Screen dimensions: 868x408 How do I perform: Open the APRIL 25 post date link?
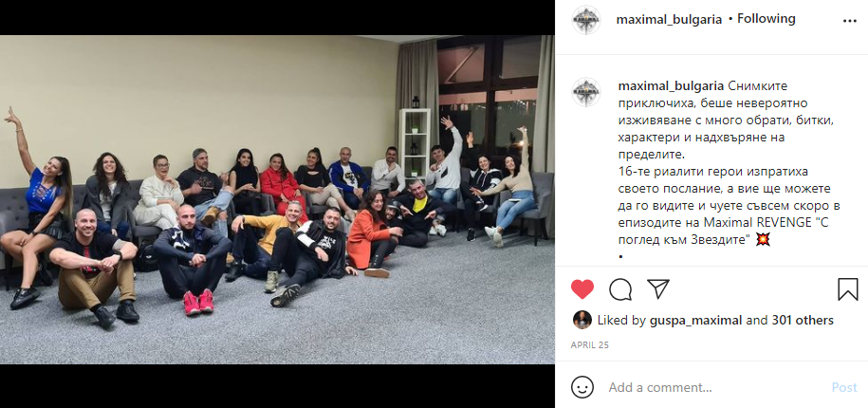589,344
